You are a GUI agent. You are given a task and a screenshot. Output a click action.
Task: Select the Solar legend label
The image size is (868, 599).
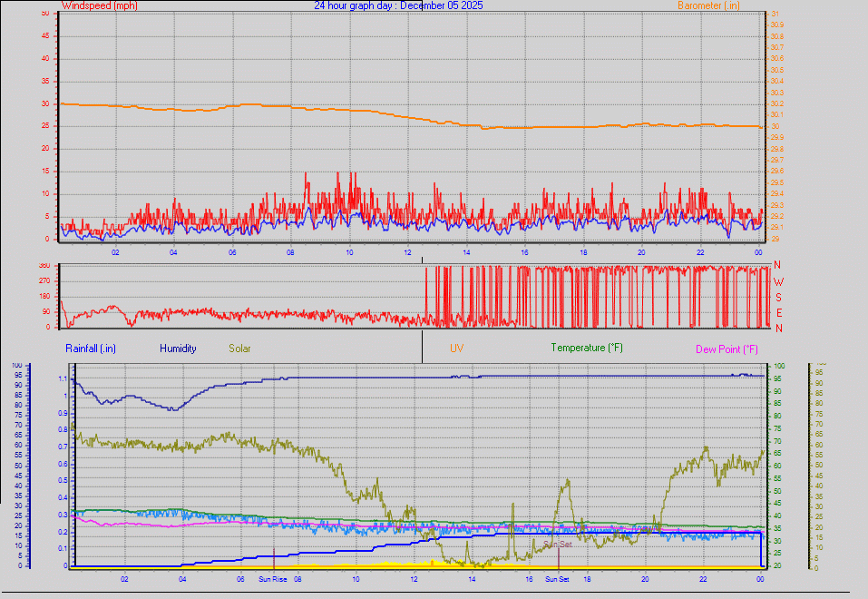[x=239, y=348]
